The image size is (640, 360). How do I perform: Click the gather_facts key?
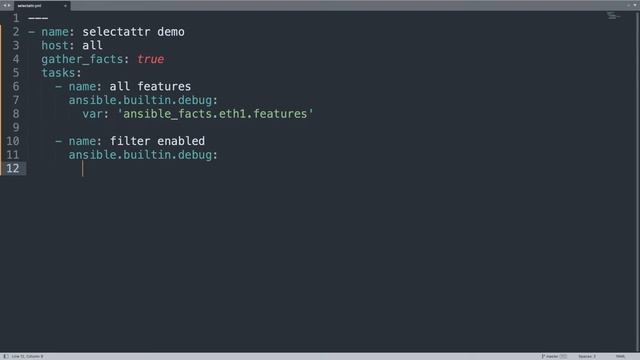82,59
